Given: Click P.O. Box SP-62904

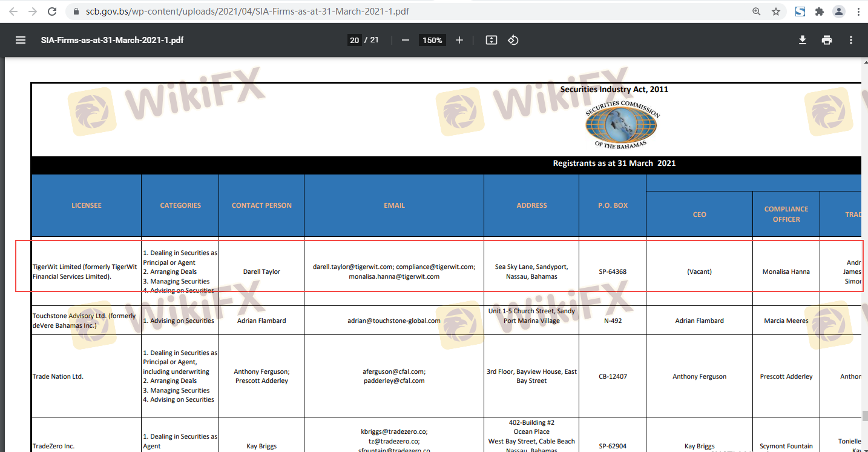Looking at the screenshot, I should click(x=613, y=446).
